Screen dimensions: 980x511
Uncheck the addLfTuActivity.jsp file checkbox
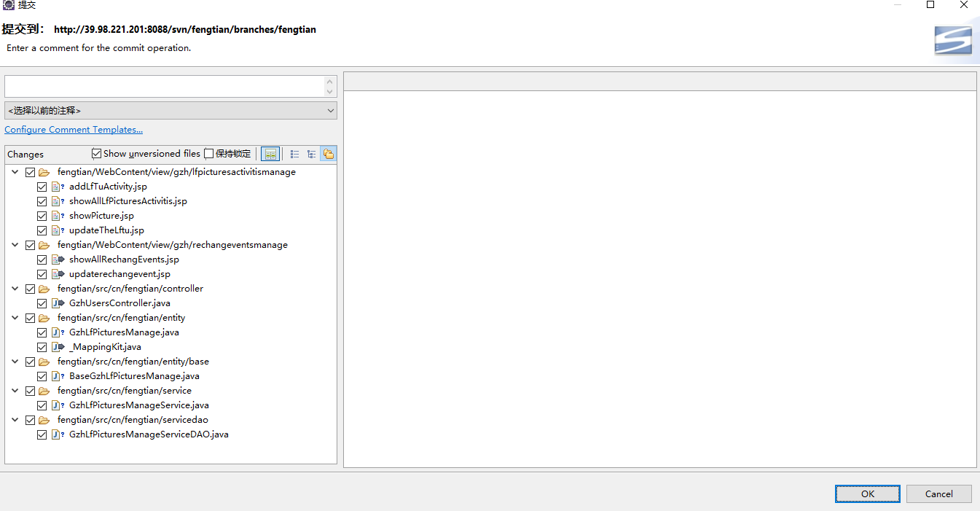42,187
